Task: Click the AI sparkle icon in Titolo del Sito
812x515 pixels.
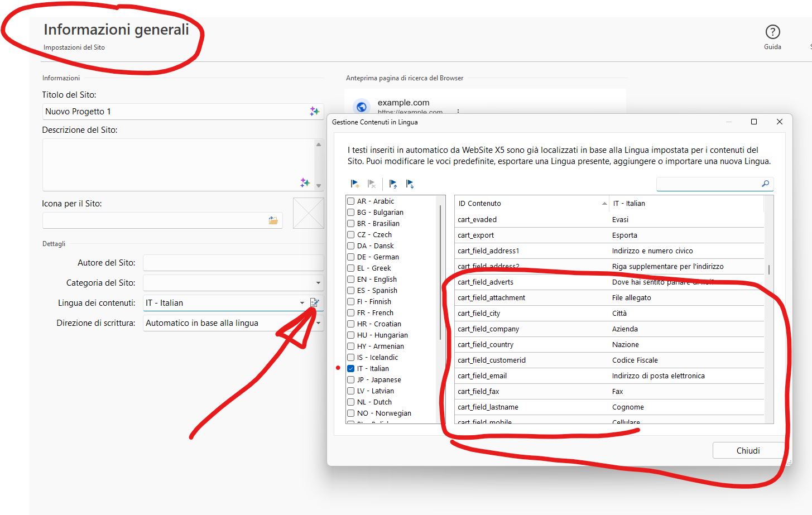Action: pos(314,112)
